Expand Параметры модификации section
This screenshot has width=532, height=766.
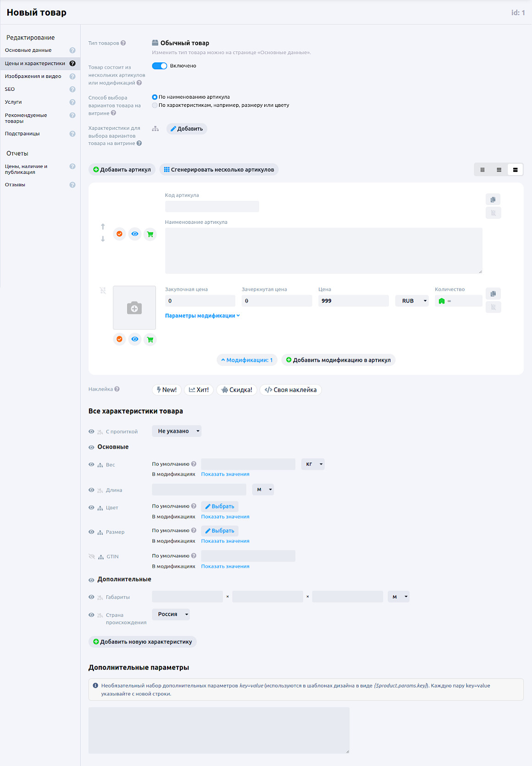202,316
